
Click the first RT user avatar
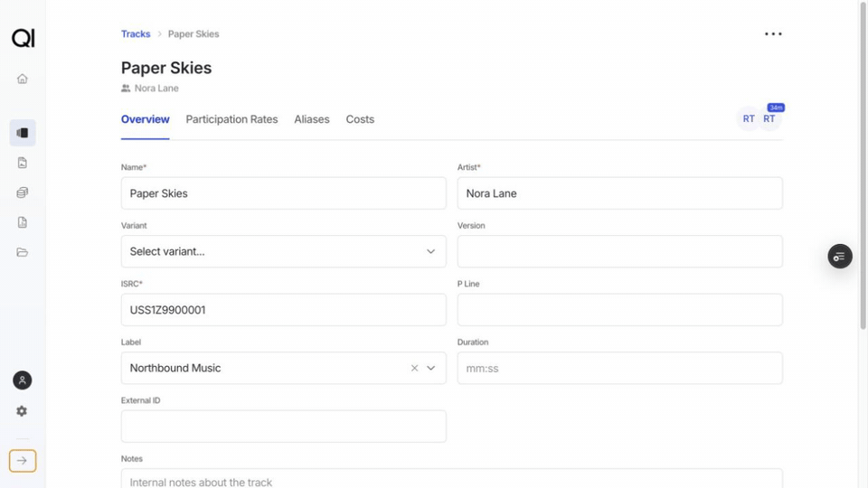(749, 119)
